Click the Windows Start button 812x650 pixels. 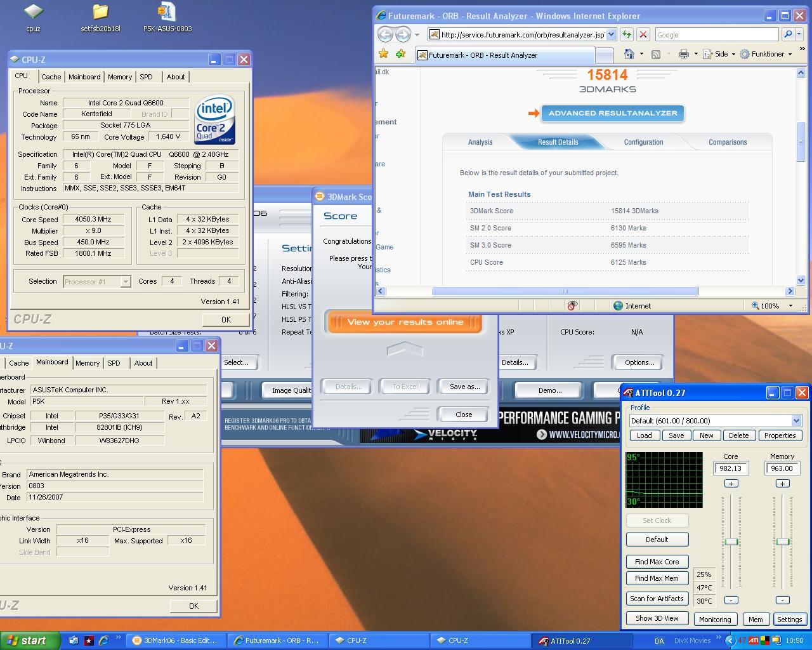(x=30, y=640)
